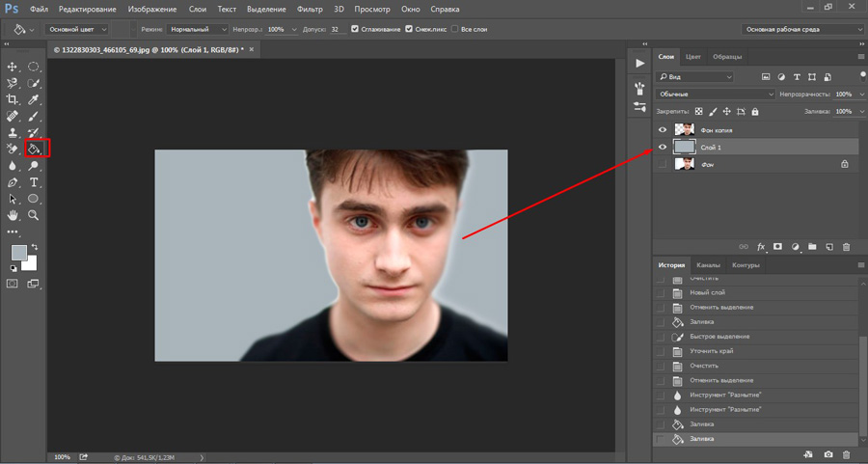Click the foreground color swatch
The image size is (868, 464).
(x=19, y=252)
